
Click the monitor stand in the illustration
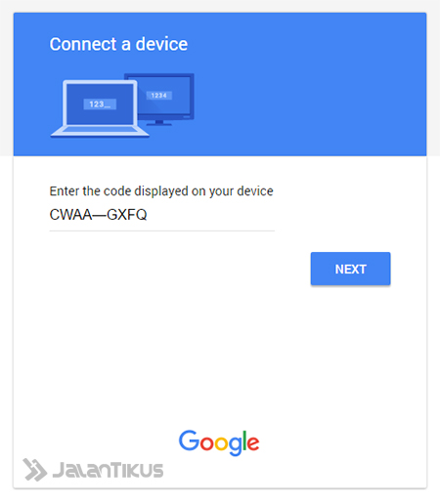[x=159, y=123]
